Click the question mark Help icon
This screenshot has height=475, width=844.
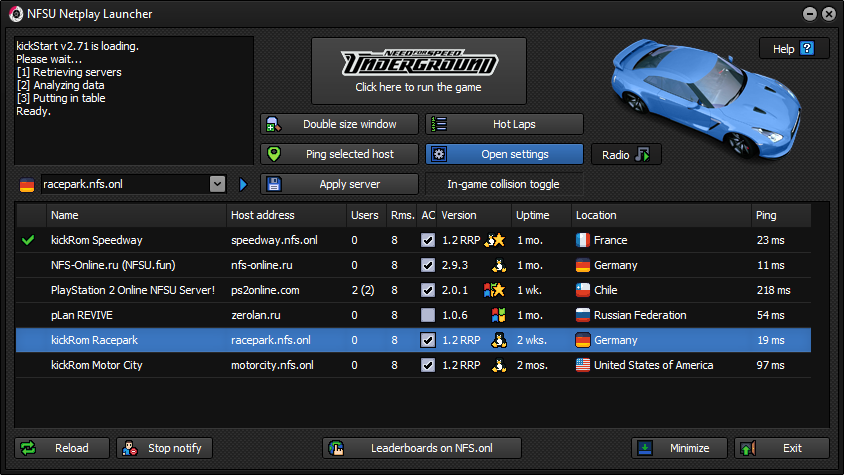pos(807,48)
